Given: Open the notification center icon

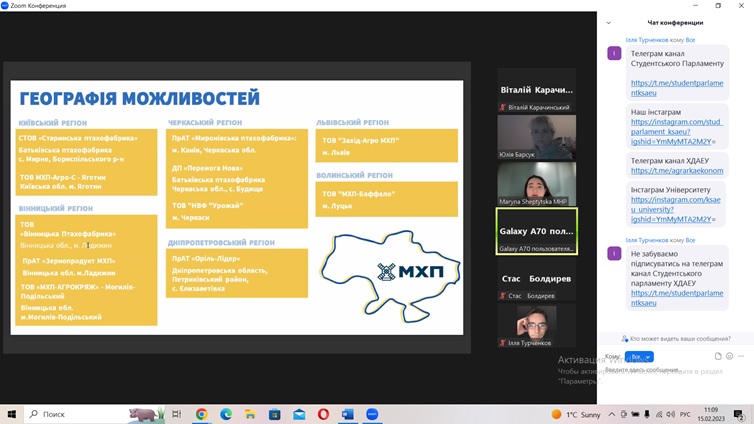Looking at the screenshot, I should tap(739, 414).
